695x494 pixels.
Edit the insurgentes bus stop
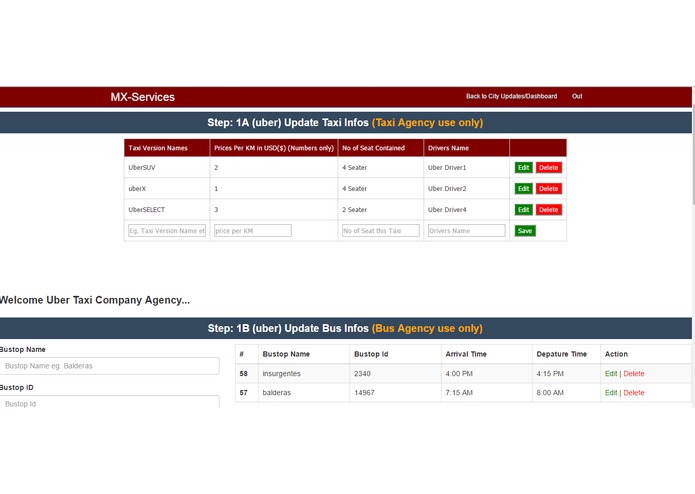point(611,373)
